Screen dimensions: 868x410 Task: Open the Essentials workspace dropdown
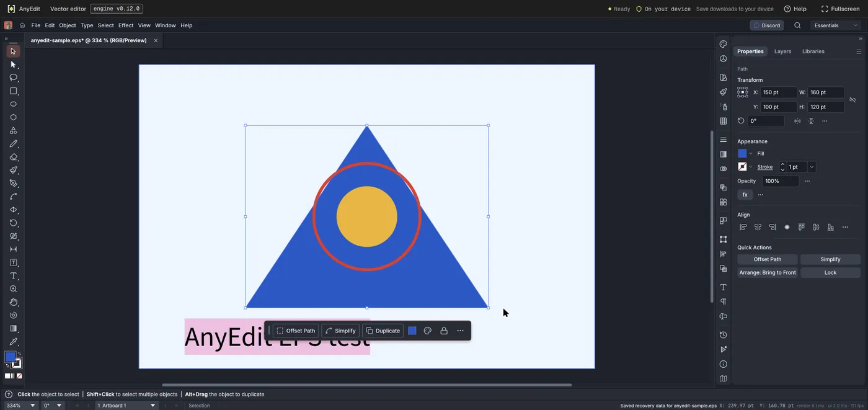(836, 25)
